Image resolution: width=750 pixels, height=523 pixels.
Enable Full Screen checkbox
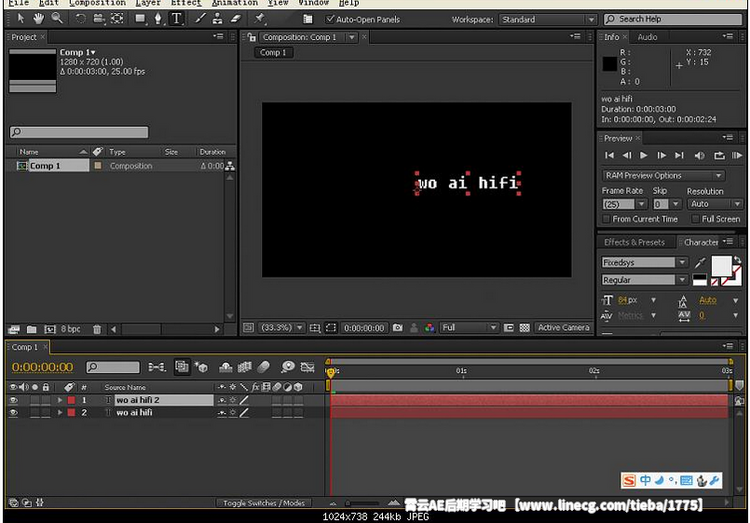click(695, 219)
